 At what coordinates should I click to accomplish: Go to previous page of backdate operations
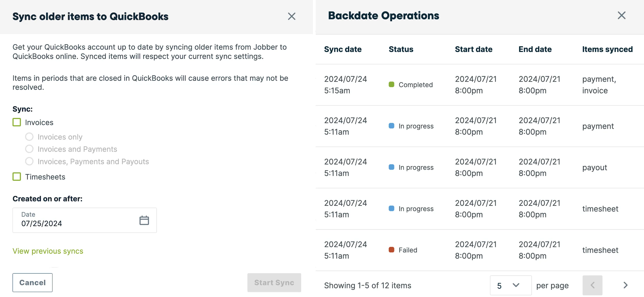[x=592, y=285]
